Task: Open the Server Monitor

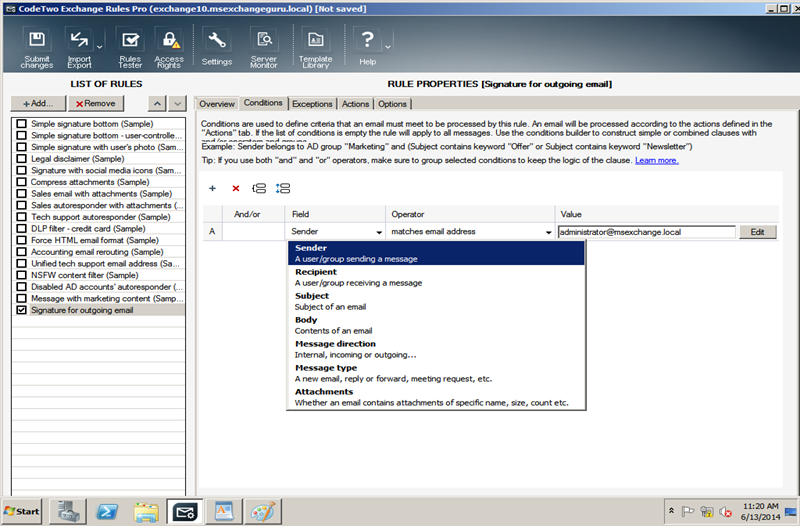Action: [264, 48]
